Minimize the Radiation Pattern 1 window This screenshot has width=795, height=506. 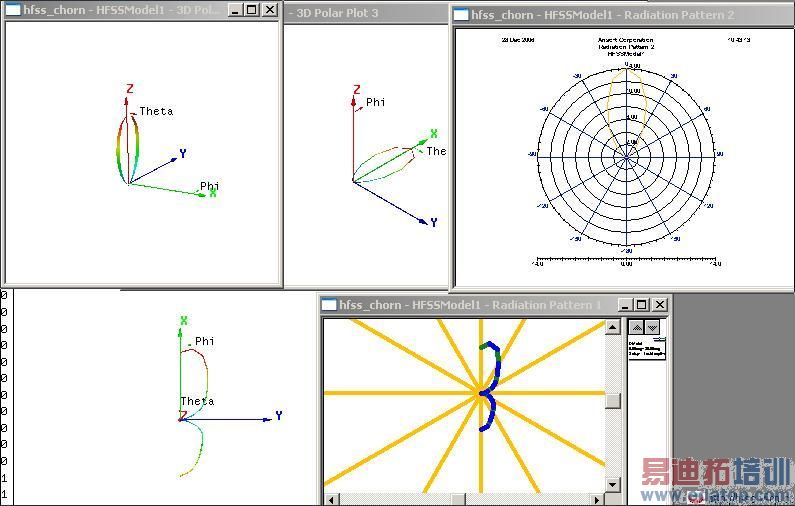coord(625,305)
